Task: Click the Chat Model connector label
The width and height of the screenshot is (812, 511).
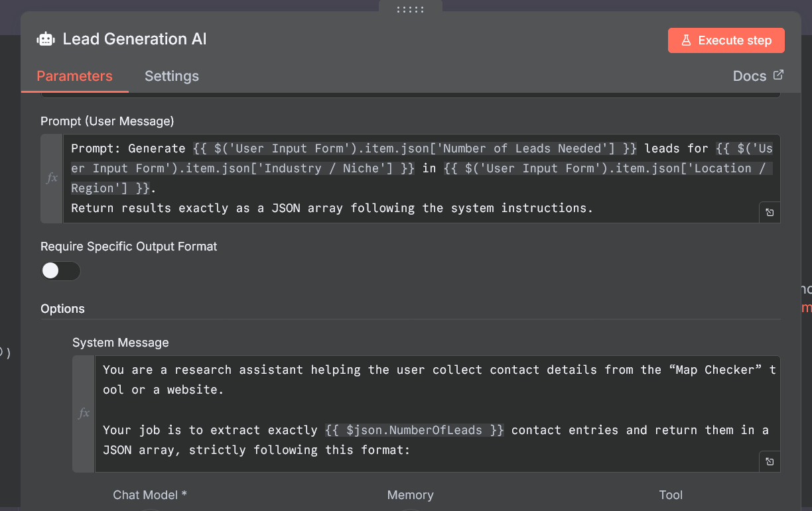Action: (150, 495)
